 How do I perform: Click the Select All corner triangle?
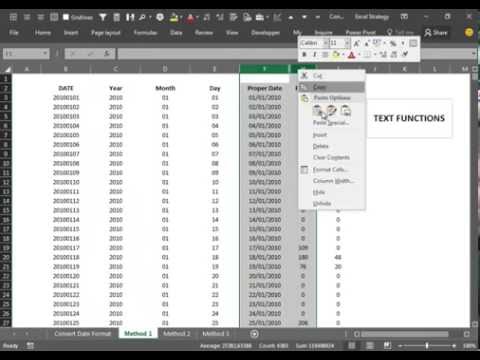7,69
